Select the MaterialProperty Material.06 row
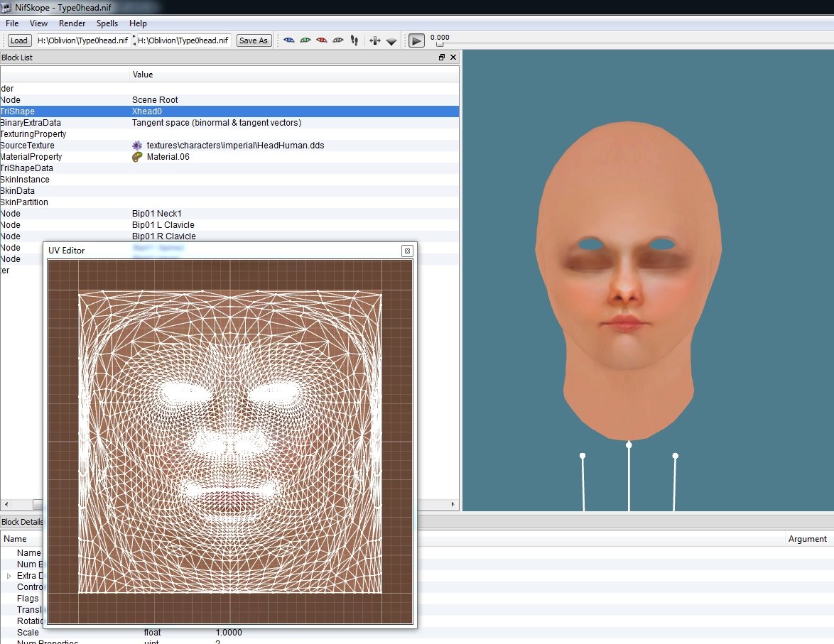Image resolution: width=834 pixels, height=644 pixels. (229, 157)
